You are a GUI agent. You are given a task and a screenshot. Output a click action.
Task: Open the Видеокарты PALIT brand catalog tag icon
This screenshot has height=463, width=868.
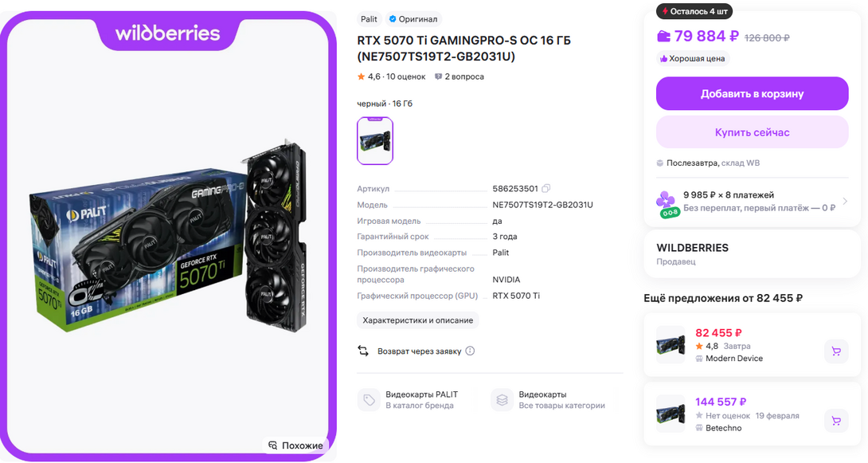point(369,400)
